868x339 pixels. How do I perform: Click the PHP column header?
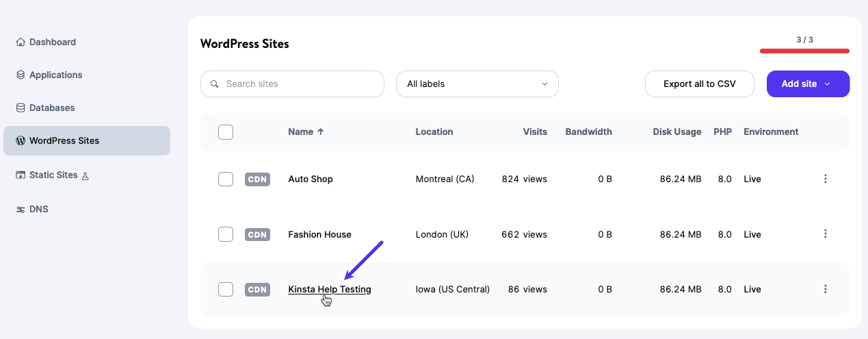tap(722, 131)
